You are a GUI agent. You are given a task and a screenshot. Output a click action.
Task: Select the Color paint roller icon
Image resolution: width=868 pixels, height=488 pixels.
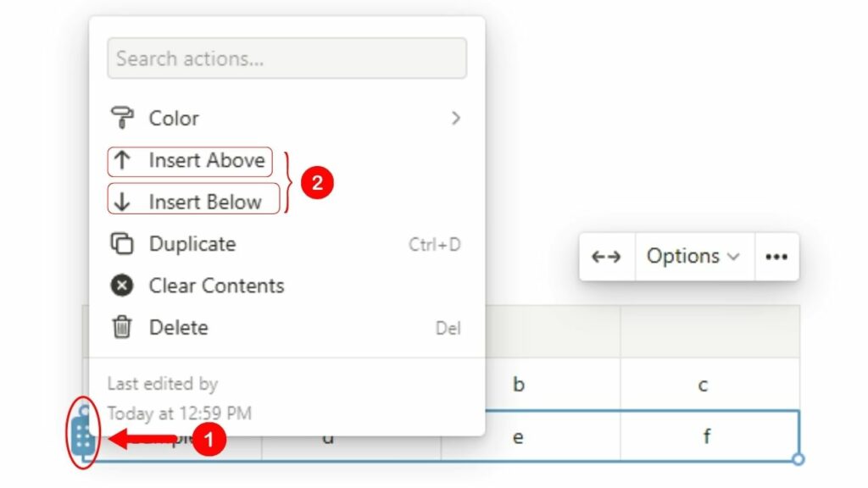[120, 118]
